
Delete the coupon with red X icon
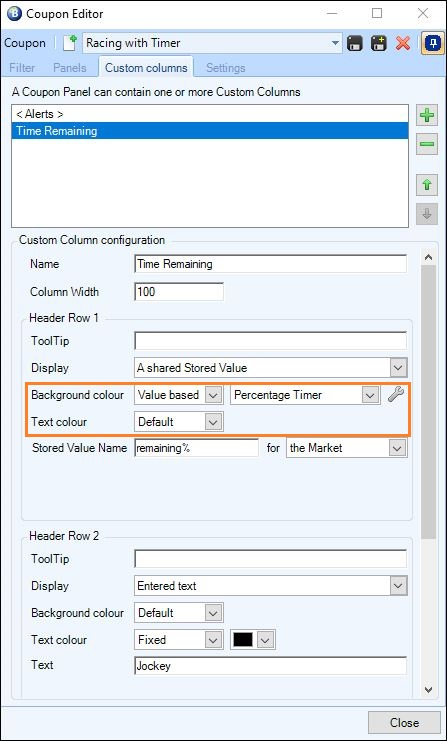coord(403,43)
